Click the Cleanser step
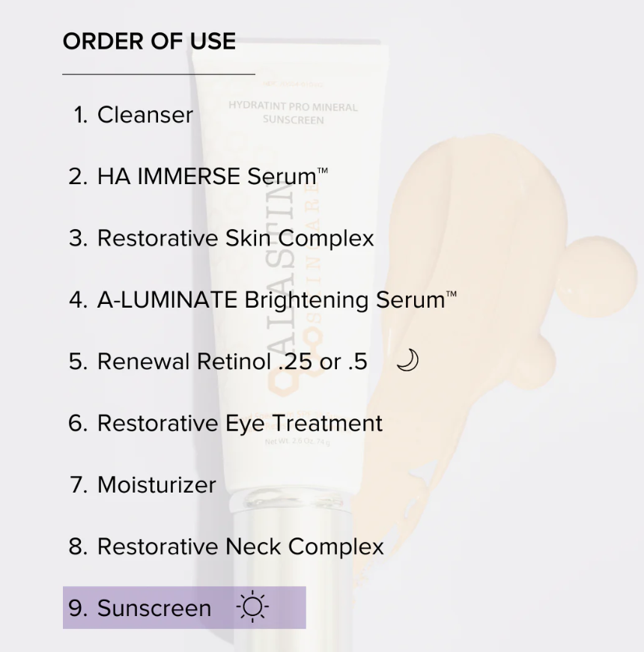Screen dimensions: 644x652 point(145,115)
